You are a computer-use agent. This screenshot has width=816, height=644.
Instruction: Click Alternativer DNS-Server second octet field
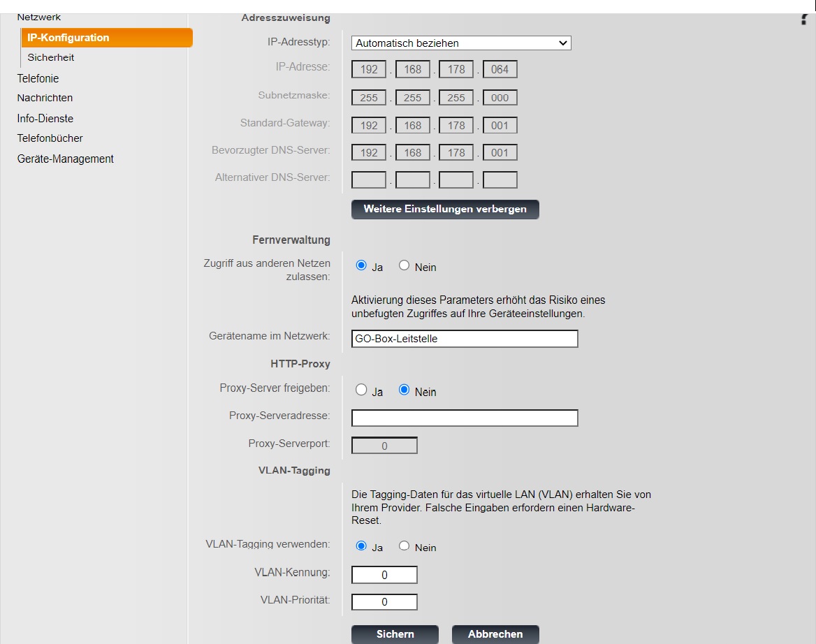[x=413, y=180]
